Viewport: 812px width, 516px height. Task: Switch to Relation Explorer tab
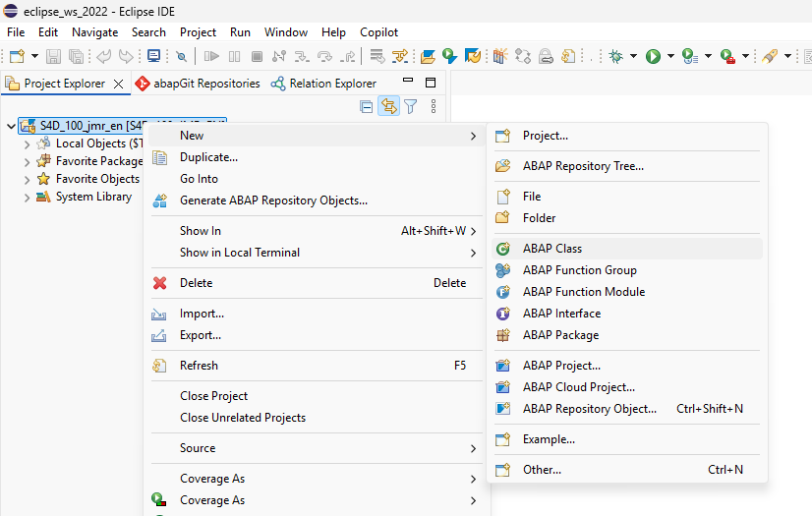tap(323, 84)
